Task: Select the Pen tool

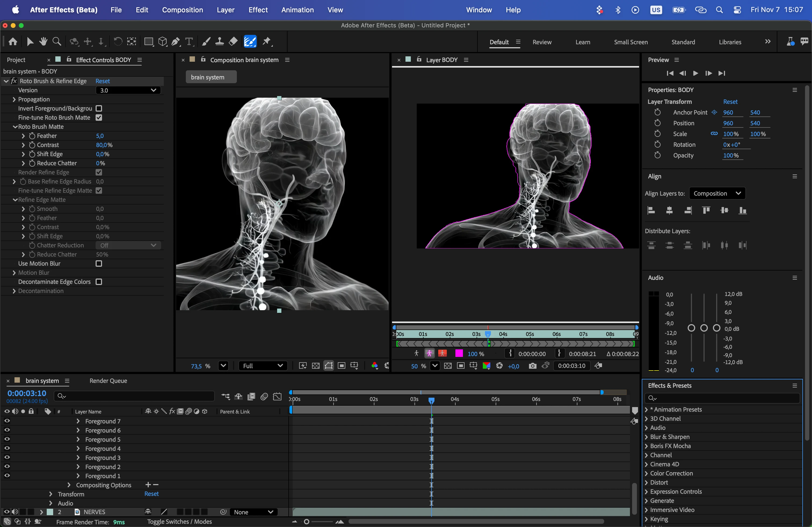Action: pyautogui.click(x=176, y=42)
